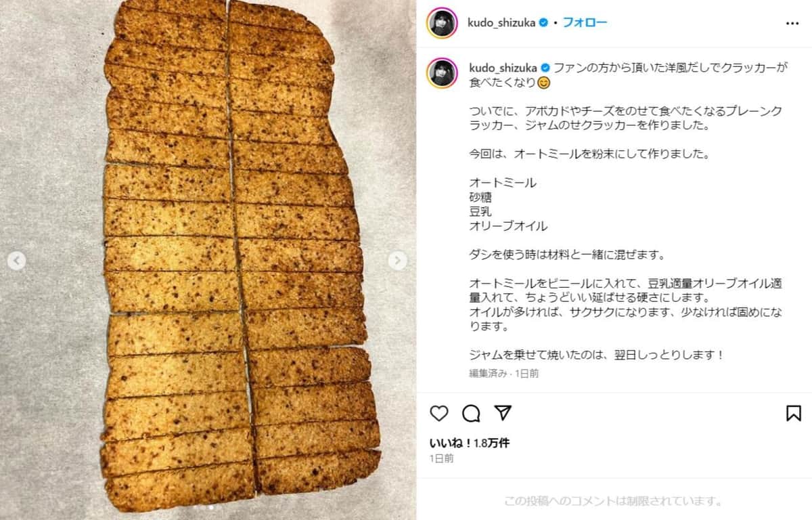Save the post with the bookmark icon

click(794, 413)
